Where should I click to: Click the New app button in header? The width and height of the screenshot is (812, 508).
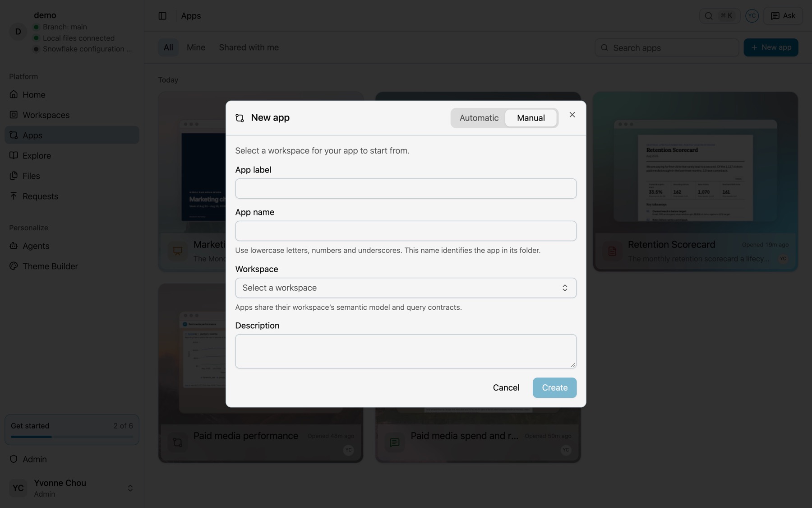coord(771,47)
